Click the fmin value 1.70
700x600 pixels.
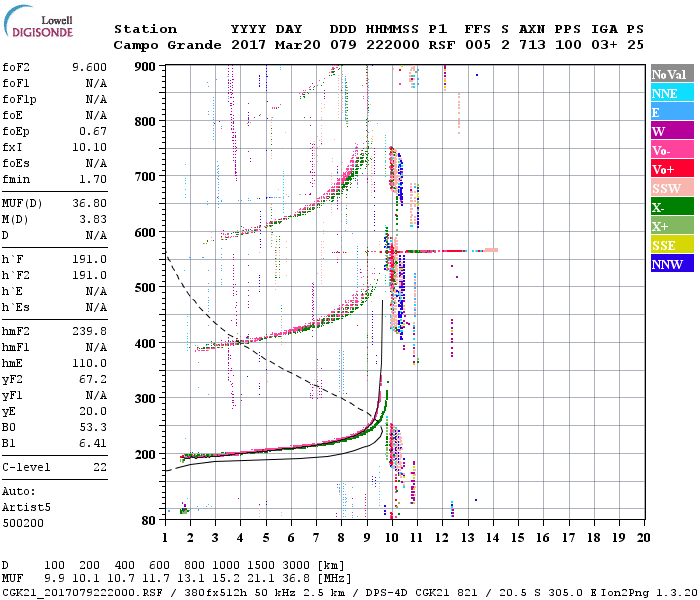tap(93, 179)
